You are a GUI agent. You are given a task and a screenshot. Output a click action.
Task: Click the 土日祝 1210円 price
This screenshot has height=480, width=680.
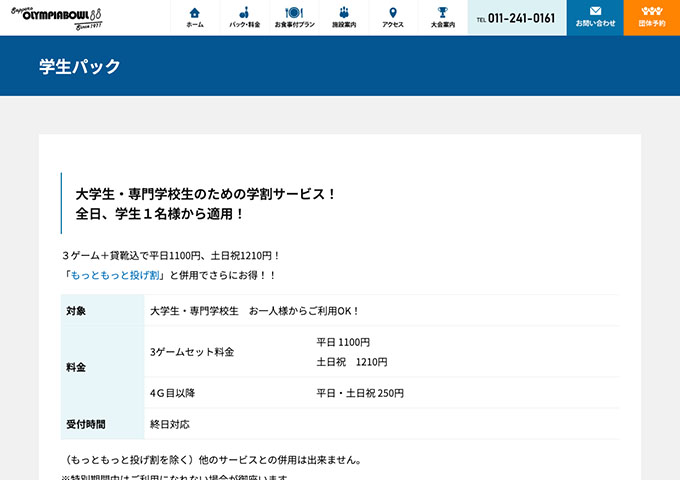pos(352,362)
